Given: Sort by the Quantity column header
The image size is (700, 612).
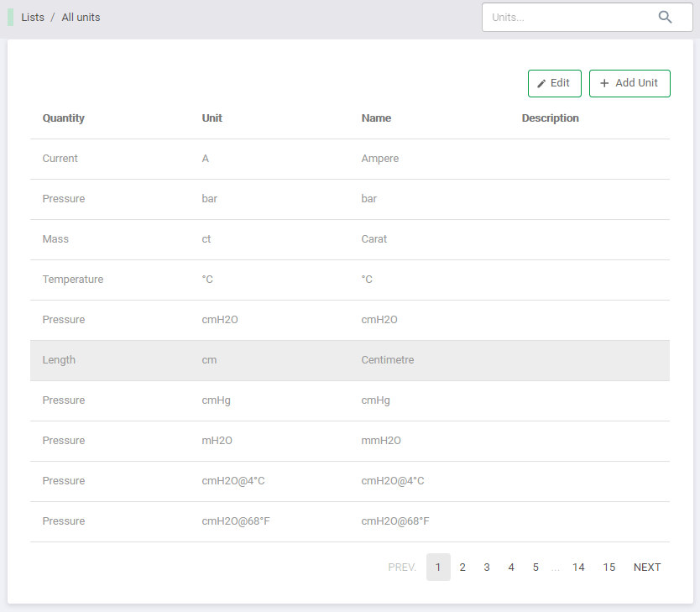Looking at the screenshot, I should pos(64,118).
